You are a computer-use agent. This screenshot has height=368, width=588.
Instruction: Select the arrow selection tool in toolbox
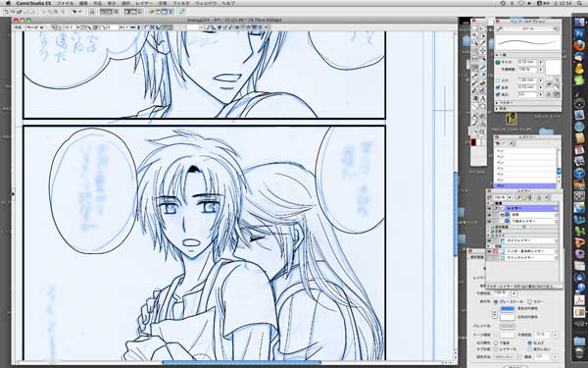pos(482,35)
